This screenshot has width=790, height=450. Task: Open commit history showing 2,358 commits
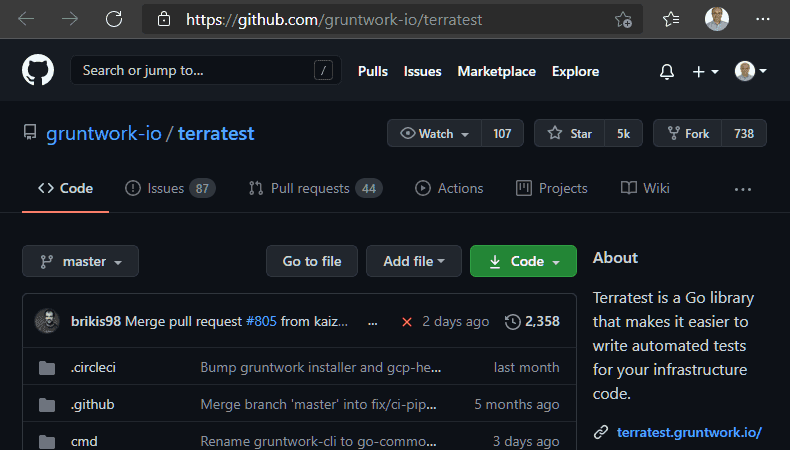(x=532, y=321)
